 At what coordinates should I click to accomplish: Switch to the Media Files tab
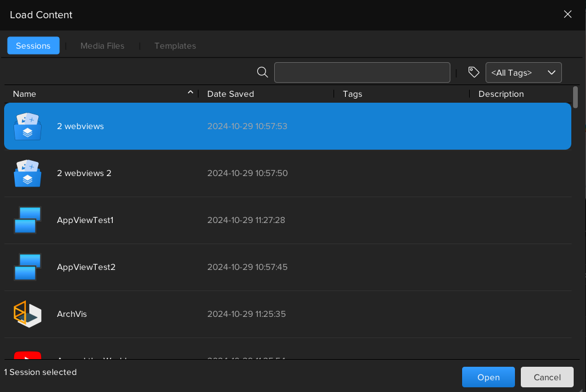tap(102, 46)
